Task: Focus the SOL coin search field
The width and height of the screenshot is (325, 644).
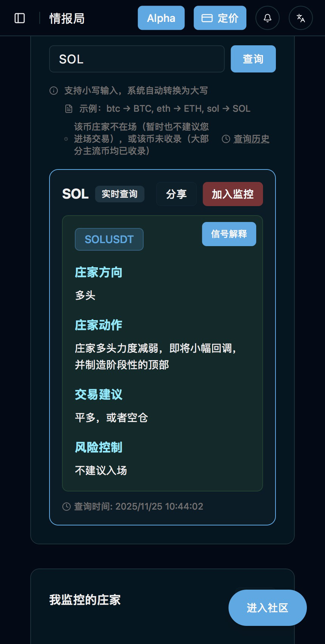Action: 137,59
